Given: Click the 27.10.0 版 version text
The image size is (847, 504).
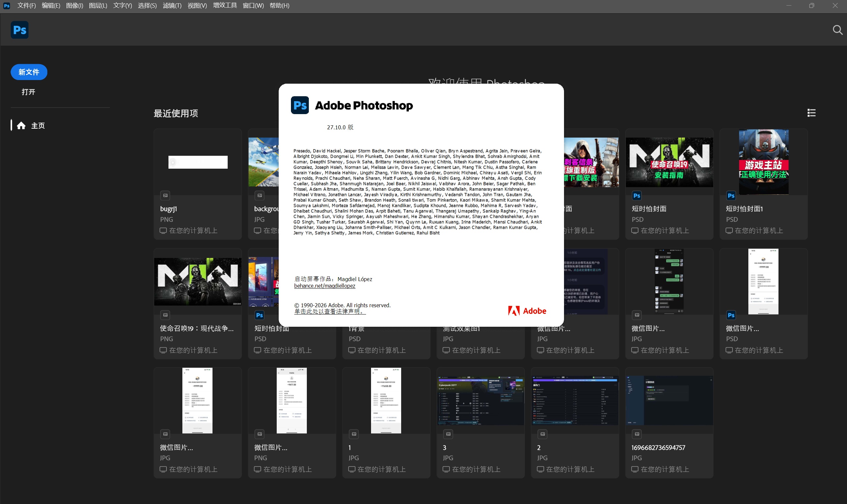Looking at the screenshot, I should pos(340,127).
